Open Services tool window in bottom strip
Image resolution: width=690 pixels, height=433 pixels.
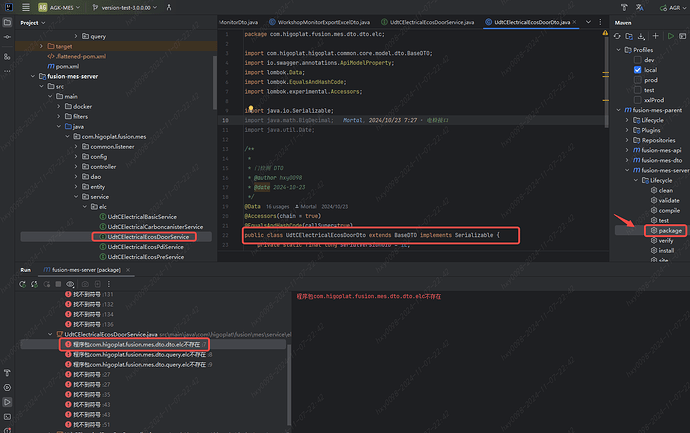(7, 388)
